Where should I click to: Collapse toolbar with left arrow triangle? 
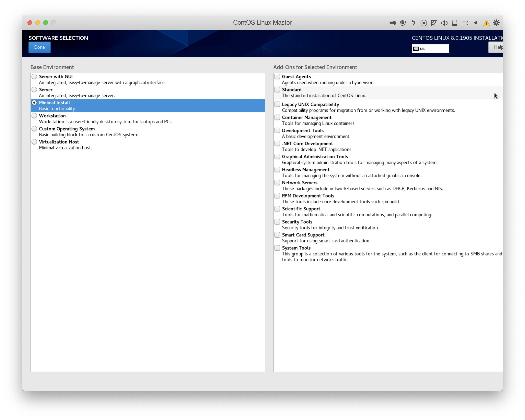[475, 23]
